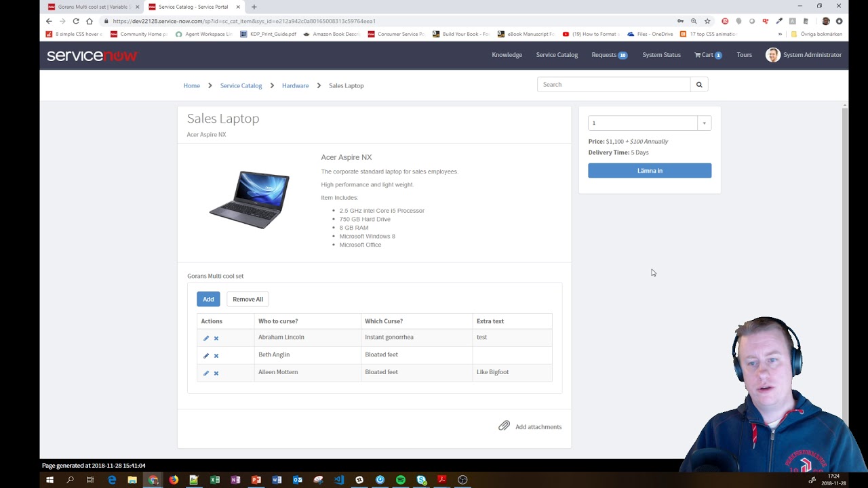868x488 pixels.
Task: Open a new browser tab
Action: coord(254,7)
